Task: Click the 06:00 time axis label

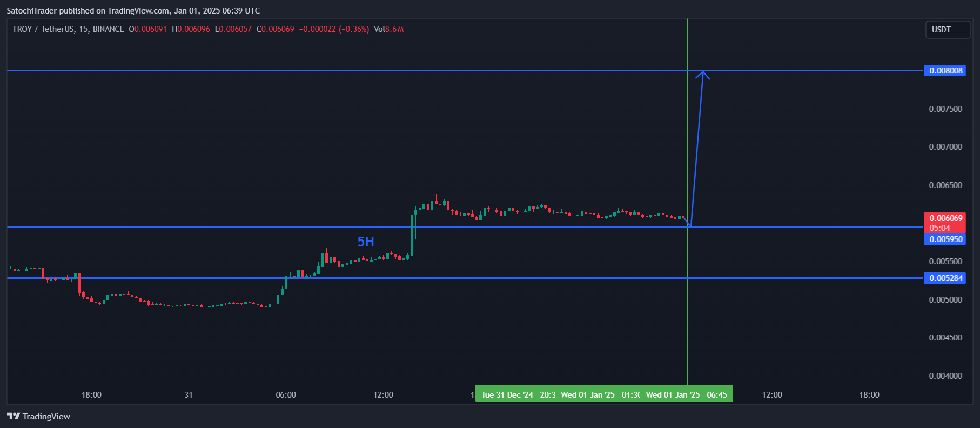Action: coord(286,395)
